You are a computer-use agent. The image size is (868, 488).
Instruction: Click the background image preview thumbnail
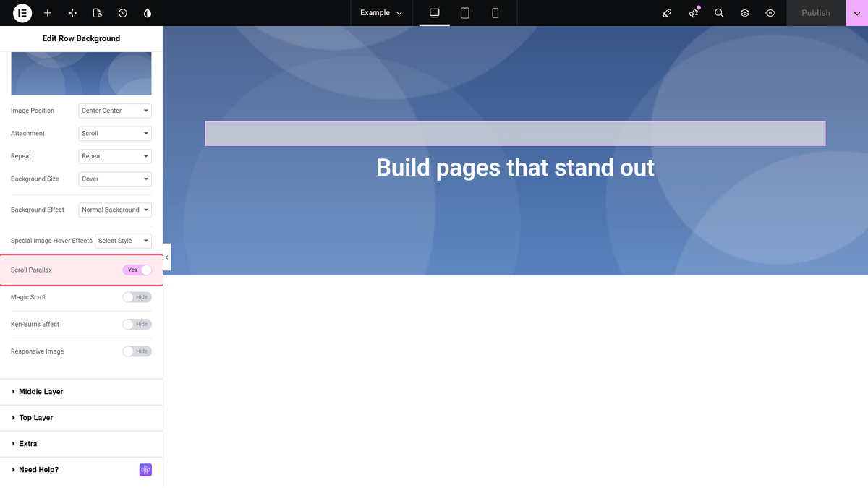coord(81,73)
